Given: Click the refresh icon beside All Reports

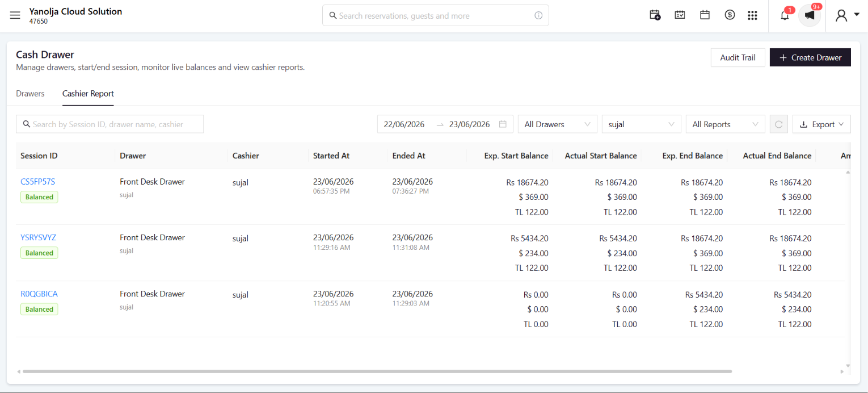Looking at the screenshot, I should (779, 124).
